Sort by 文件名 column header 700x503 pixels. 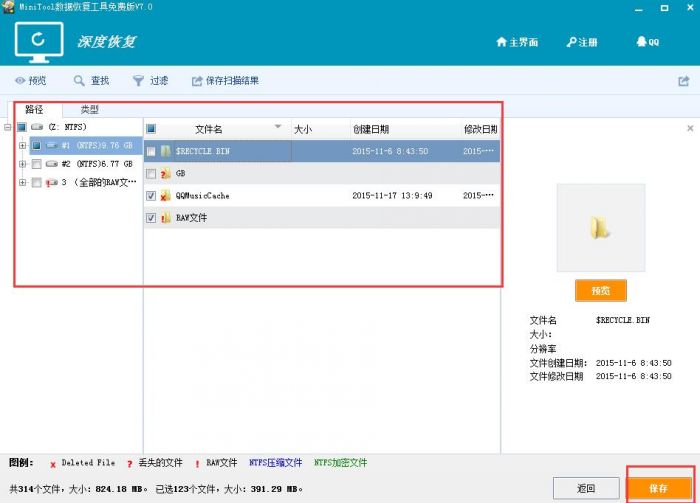208,129
